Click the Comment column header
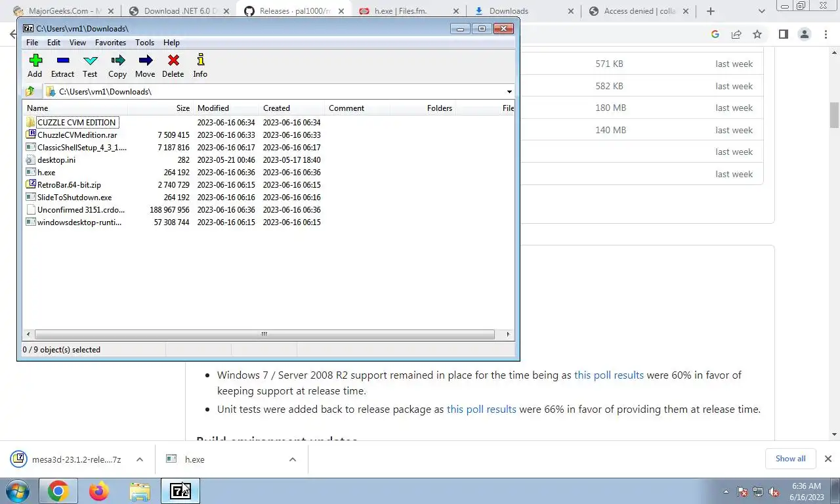Image resolution: width=840 pixels, height=504 pixels. point(357,108)
